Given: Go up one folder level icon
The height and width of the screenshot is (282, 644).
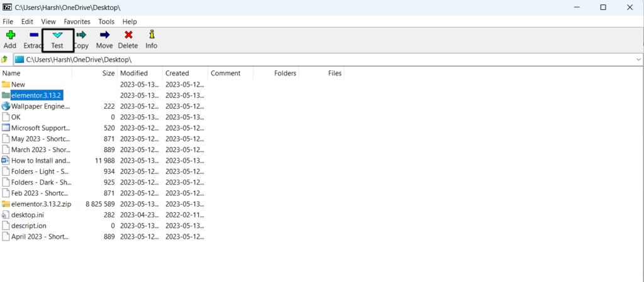Looking at the screenshot, I should click(x=5, y=60).
